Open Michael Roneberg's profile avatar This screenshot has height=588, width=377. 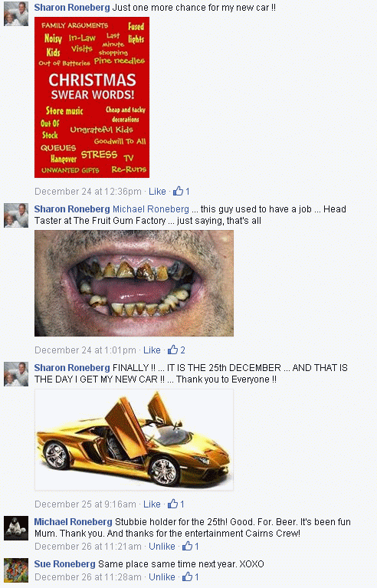click(x=16, y=528)
